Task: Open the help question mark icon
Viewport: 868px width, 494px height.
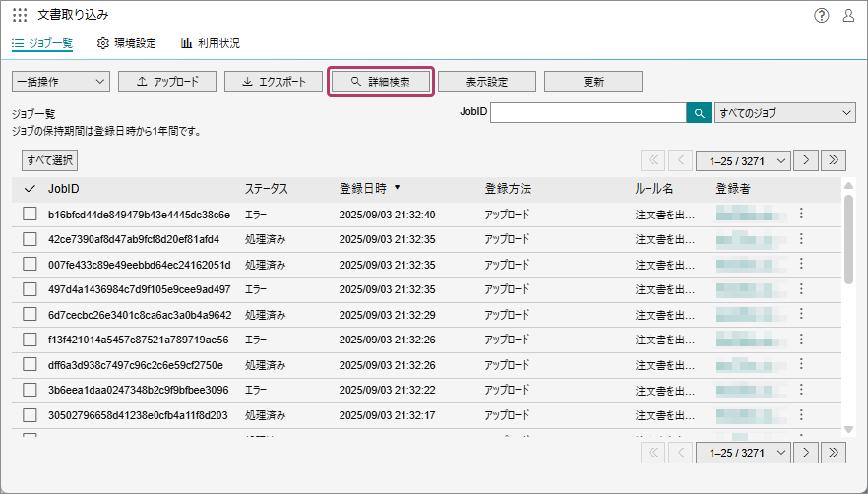Action: click(822, 16)
